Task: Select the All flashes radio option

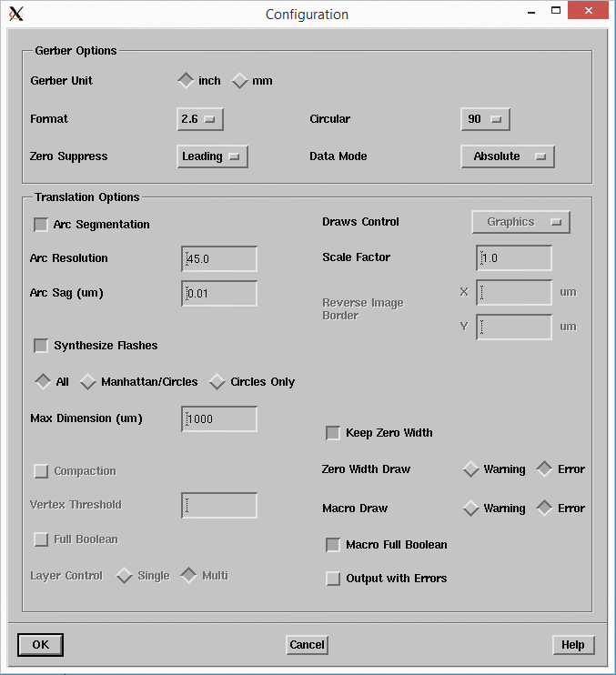Action: click(x=43, y=382)
